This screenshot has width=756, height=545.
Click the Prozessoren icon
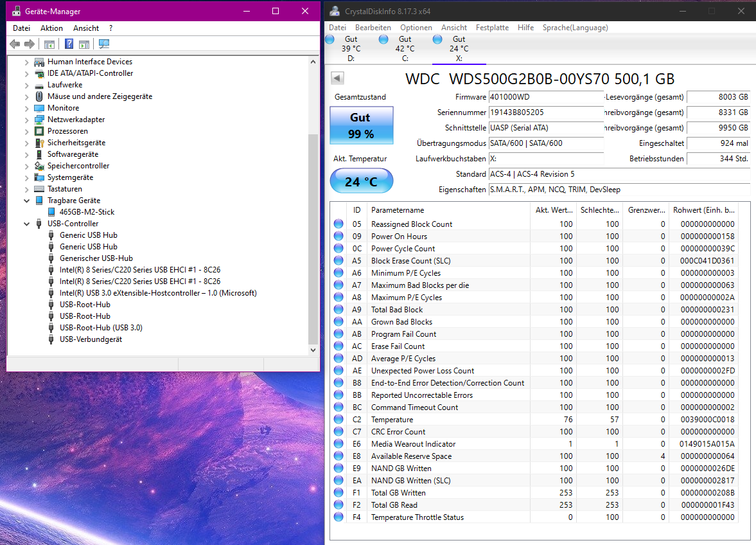tap(39, 131)
